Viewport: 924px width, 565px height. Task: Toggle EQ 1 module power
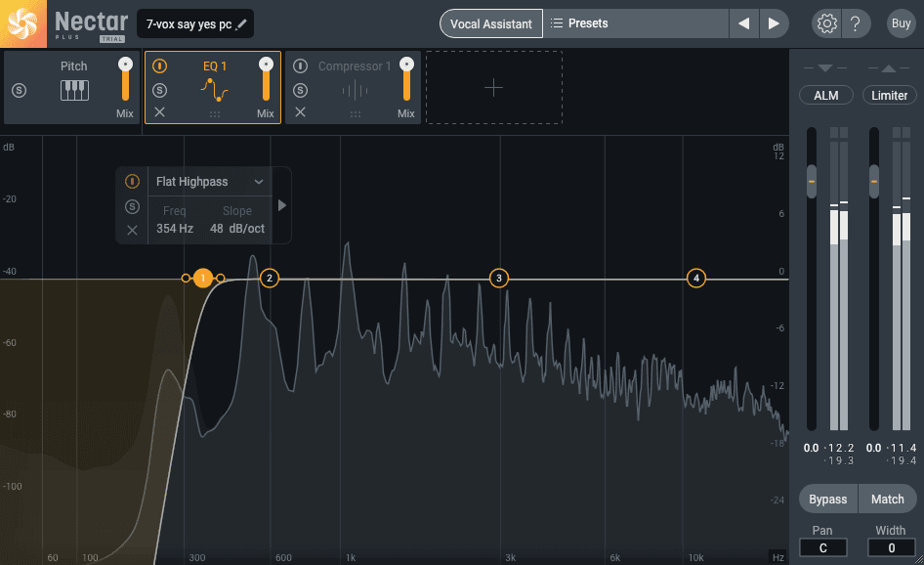[159, 66]
